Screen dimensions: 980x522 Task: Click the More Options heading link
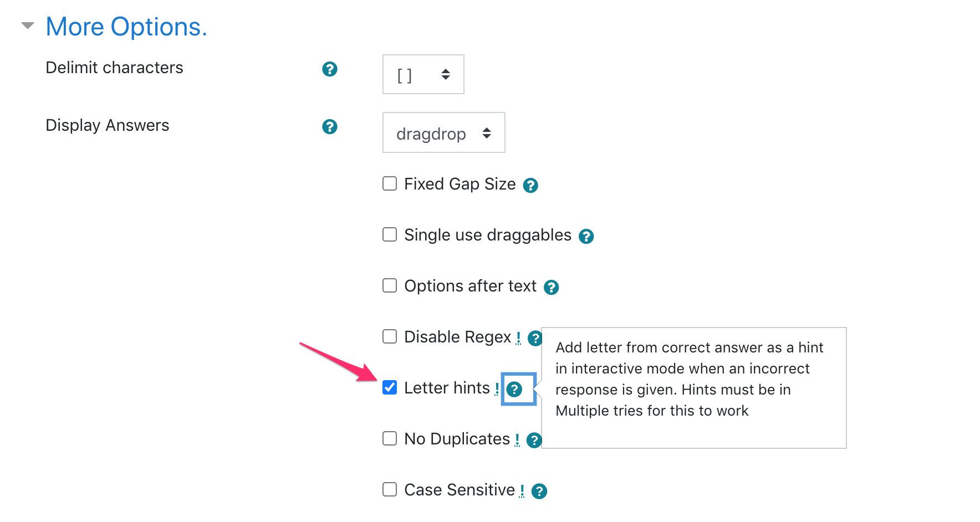pos(126,26)
